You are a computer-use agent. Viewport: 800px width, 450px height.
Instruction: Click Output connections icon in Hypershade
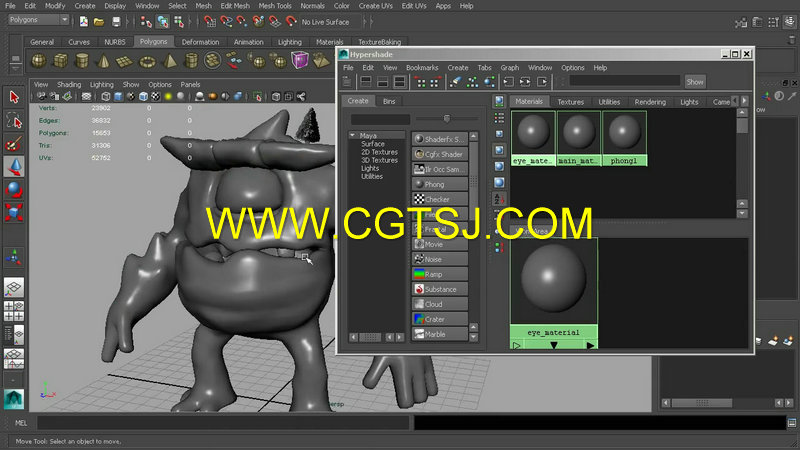tap(542, 82)
